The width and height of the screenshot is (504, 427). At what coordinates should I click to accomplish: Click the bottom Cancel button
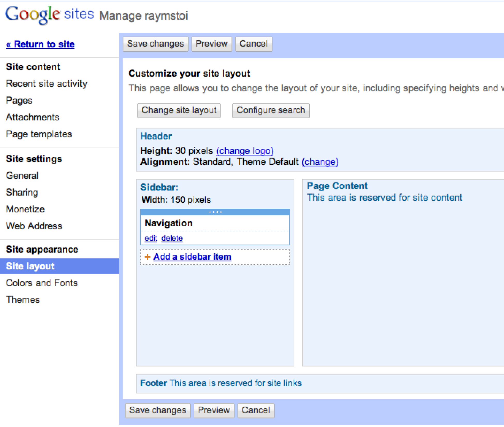point(255,410)
